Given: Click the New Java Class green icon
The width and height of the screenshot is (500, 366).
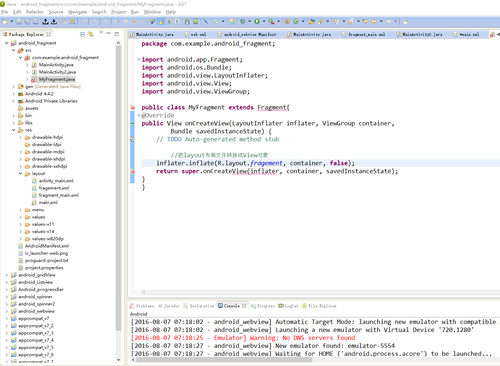Looking at the screenshot, I should pos(296,22).
